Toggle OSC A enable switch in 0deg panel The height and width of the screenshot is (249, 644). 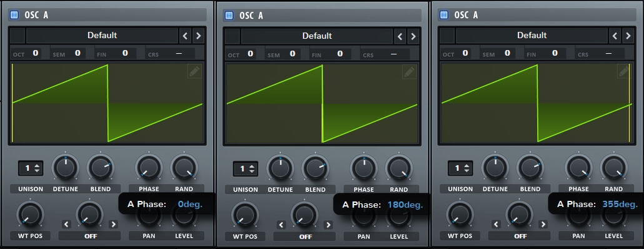(14, 15)
